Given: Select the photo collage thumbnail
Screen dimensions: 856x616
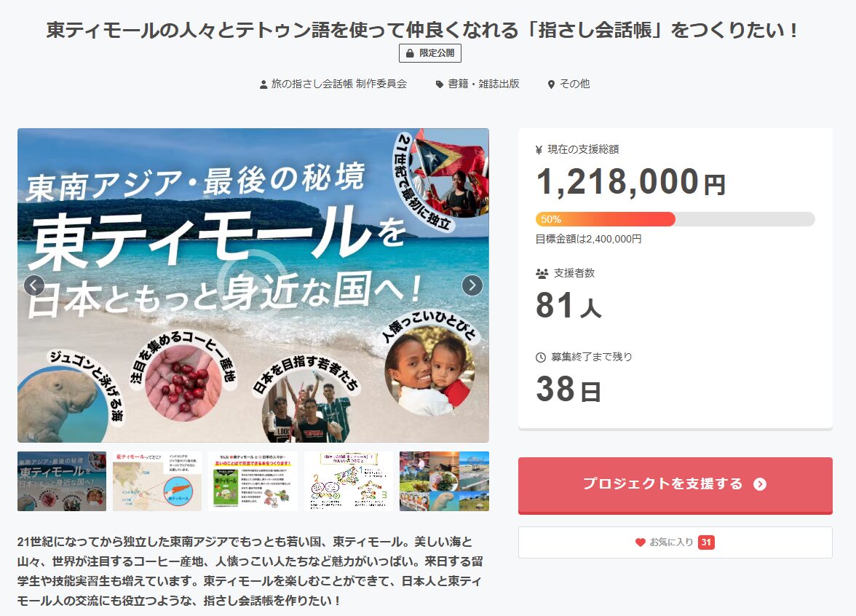Looking at the screenshot, I should (x=444, y=481).
